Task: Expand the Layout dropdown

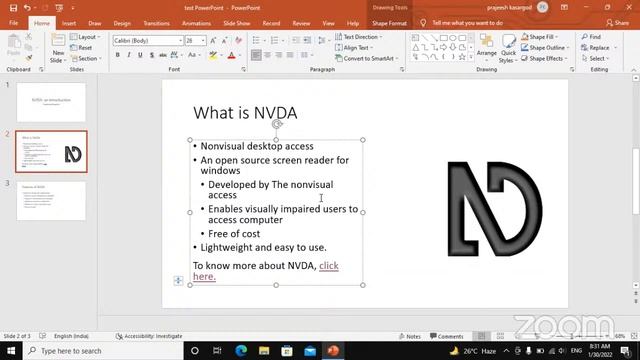Action: [85, 37]
